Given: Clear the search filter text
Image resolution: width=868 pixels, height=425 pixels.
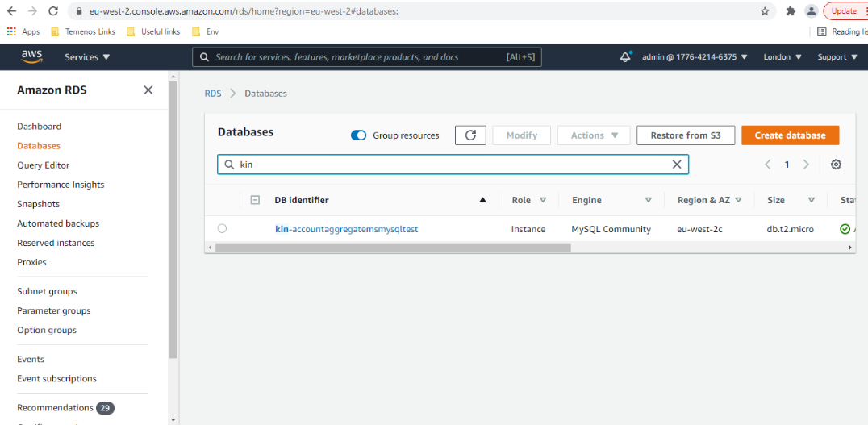Looking at the screenshot, I should coord(677,165).
